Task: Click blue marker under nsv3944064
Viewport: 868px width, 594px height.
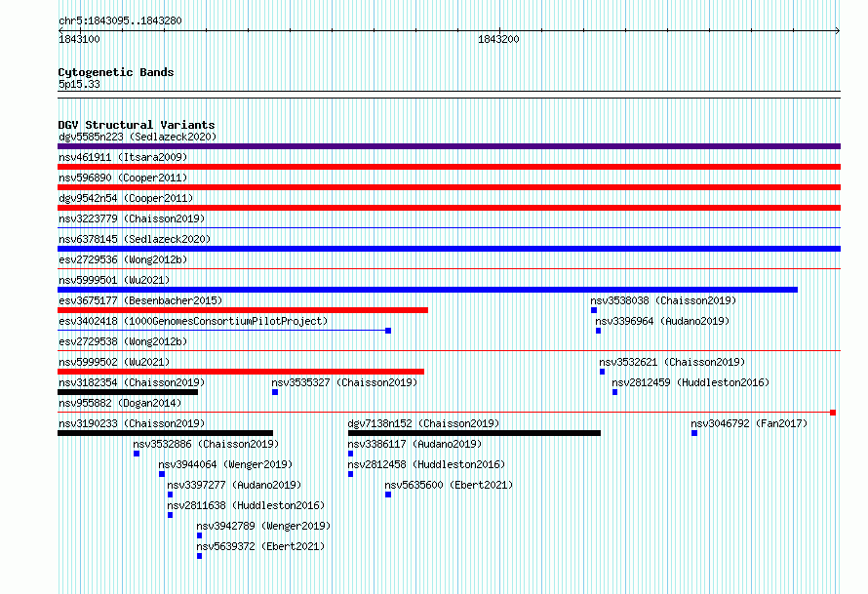Action: [162, 474]
